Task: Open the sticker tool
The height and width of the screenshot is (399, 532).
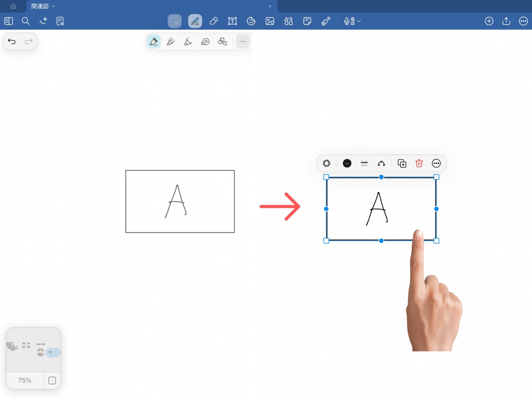Action: [251, 21]
